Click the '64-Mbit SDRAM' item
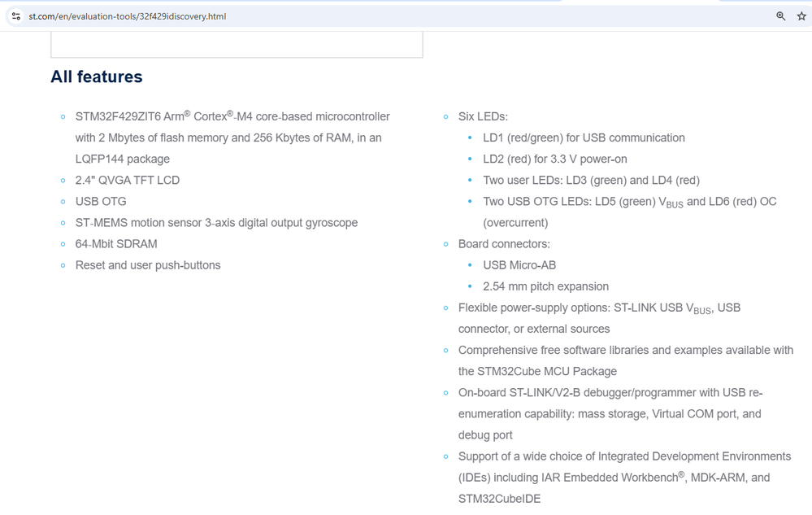The width and height of the screenshot is (812, 515). 116,244
